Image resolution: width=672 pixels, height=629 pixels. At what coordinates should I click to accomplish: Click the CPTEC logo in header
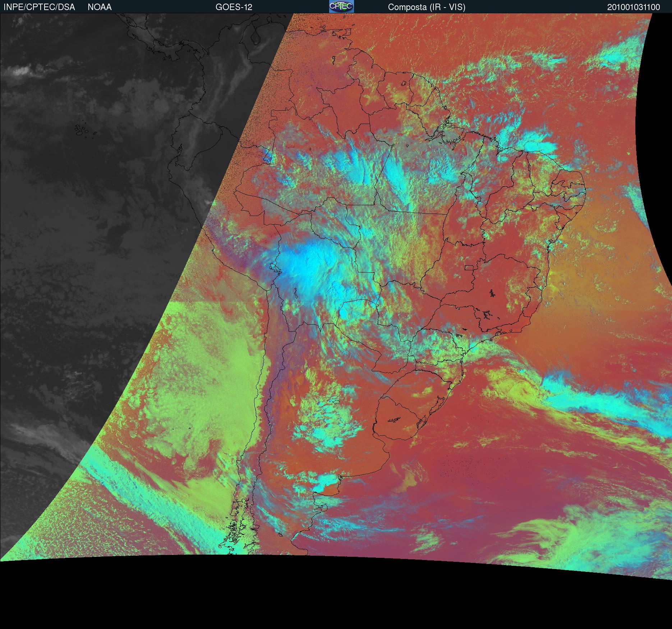click(x=341, y=6)
